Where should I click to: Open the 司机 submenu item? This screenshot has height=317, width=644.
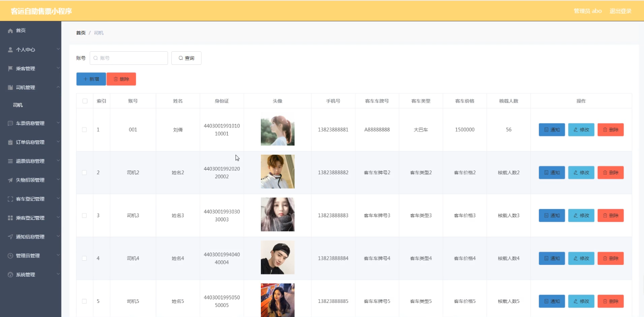(18, 105)
